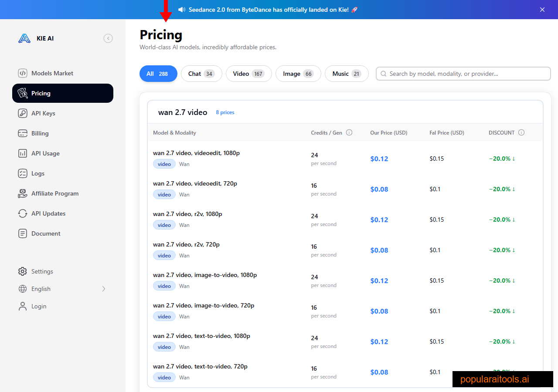Expand the English language selector
This screenshot has width=558, height=392.
[103, 289]
